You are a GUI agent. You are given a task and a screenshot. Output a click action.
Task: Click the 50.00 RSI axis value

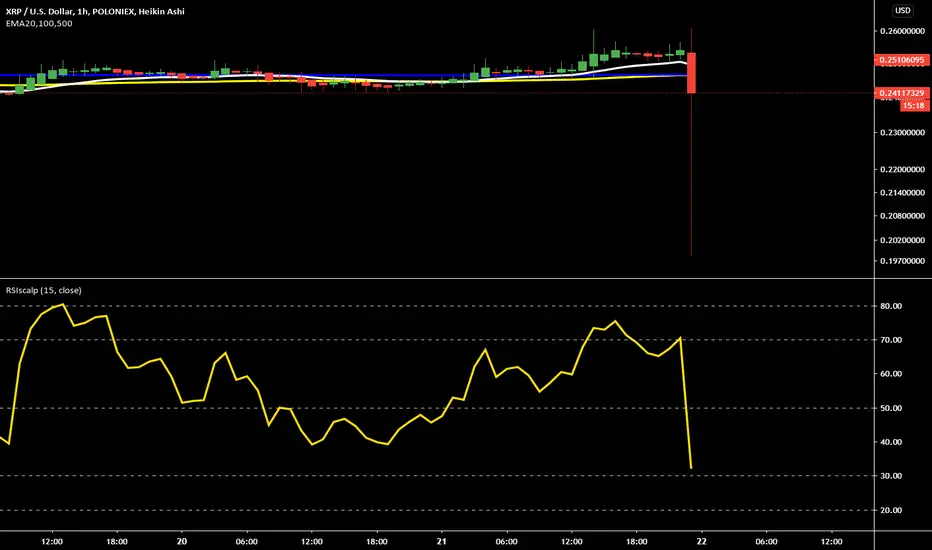(x=891, y=408)
